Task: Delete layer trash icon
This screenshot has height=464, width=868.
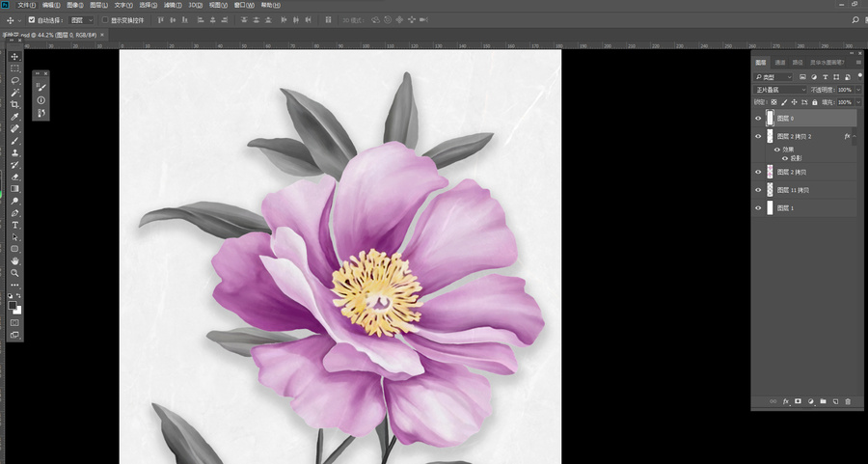Action: 848,402
